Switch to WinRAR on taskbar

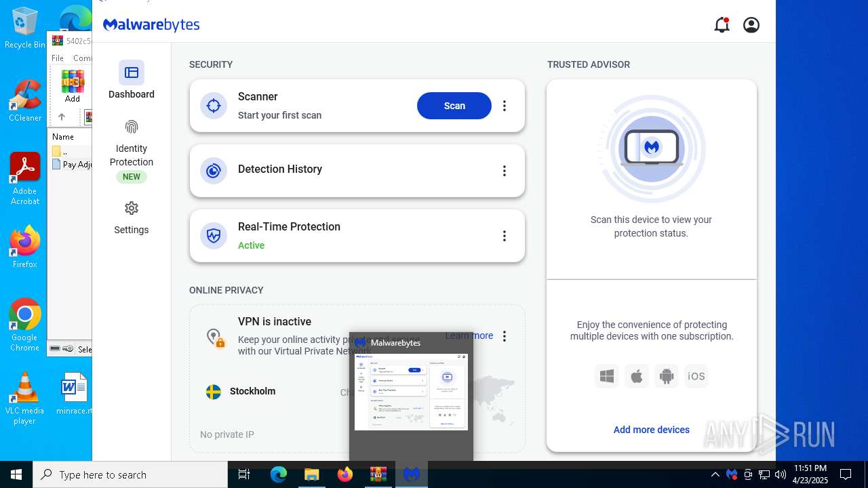tap(378, 474)
